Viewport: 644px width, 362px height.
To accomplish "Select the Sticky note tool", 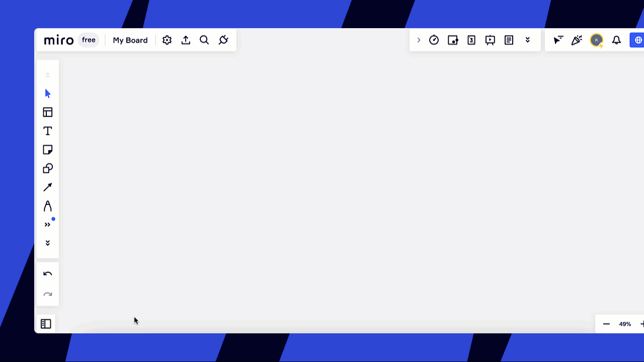I will (47, 149).
